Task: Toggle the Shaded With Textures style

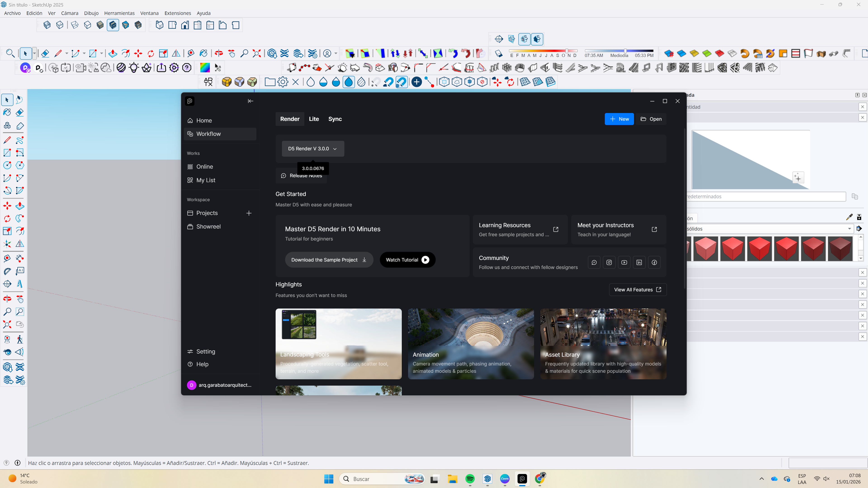Action: pyautogui.click(x=113, y=25)
